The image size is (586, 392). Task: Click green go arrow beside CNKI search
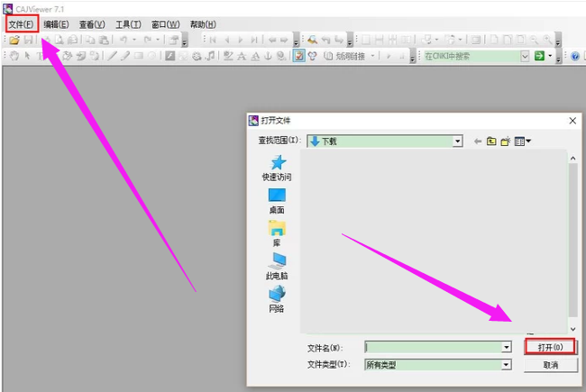point(539,56)
